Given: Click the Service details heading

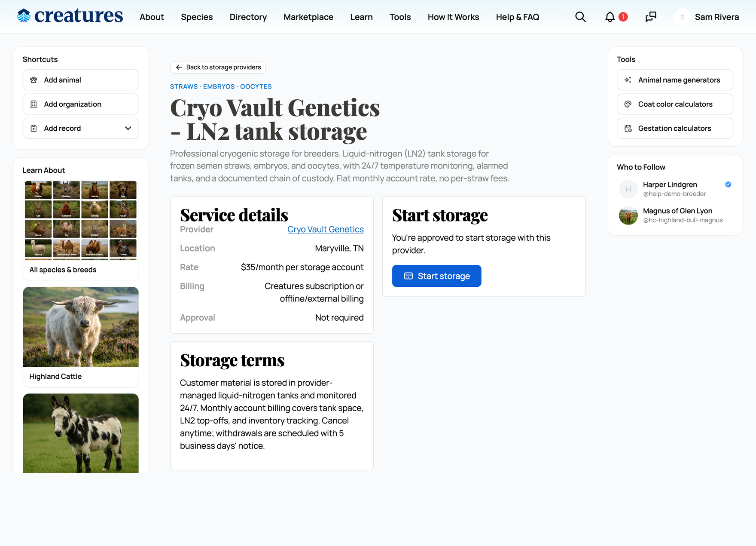Looking at the screenshot, I should 234,215.
